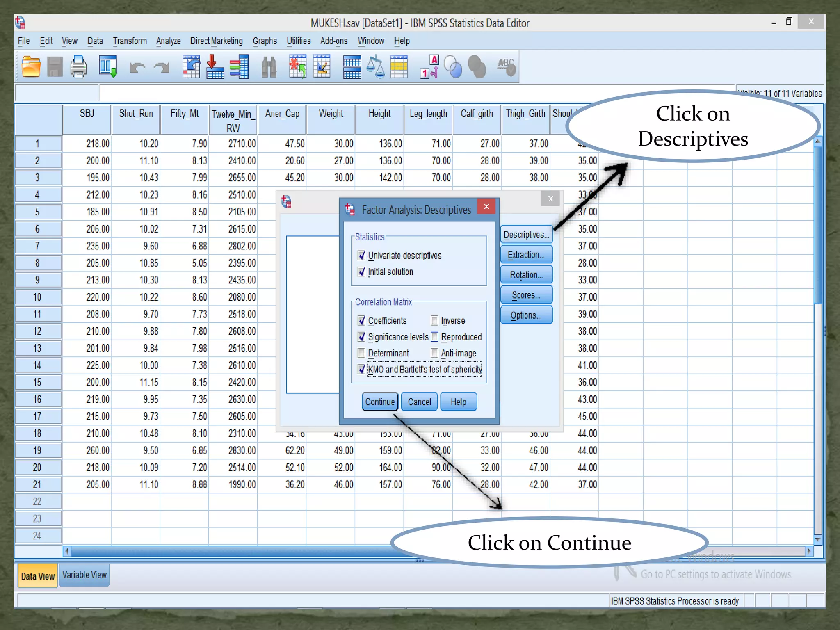Click the cell editor input field

(x=417, y=93)
